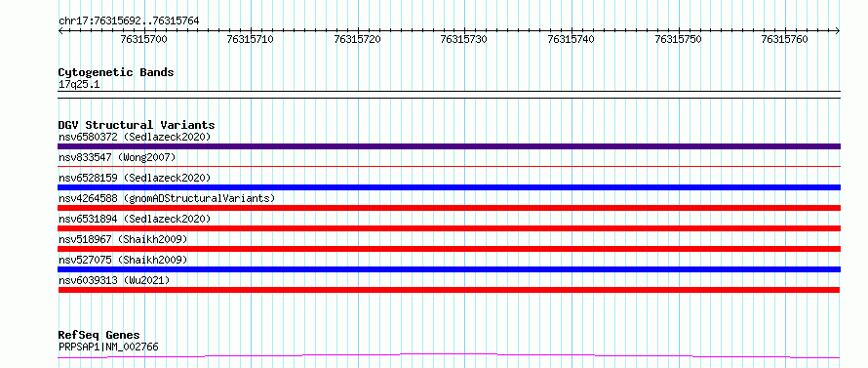Select the thin red nsv833547 variant line

(x=449, y=166)
